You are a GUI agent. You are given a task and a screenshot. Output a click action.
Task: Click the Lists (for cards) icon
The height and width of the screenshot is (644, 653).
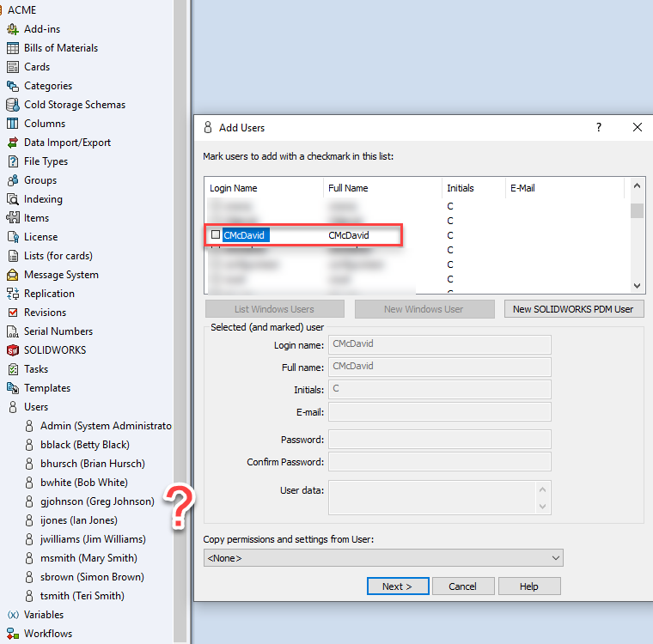click(x=13, y=256)
